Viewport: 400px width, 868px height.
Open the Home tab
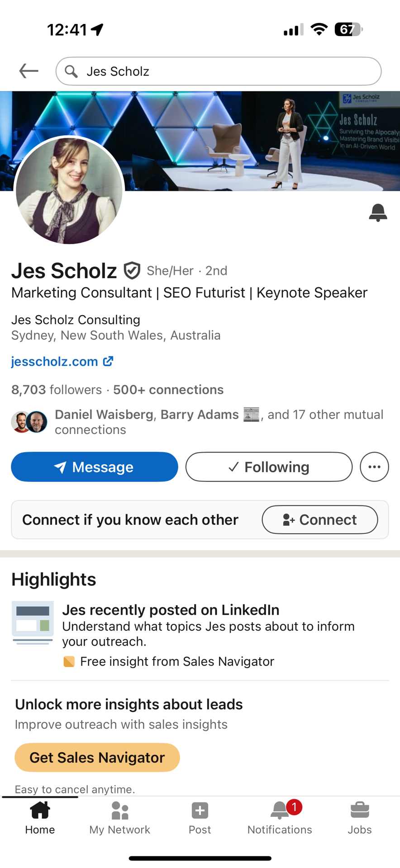point(40,818)
